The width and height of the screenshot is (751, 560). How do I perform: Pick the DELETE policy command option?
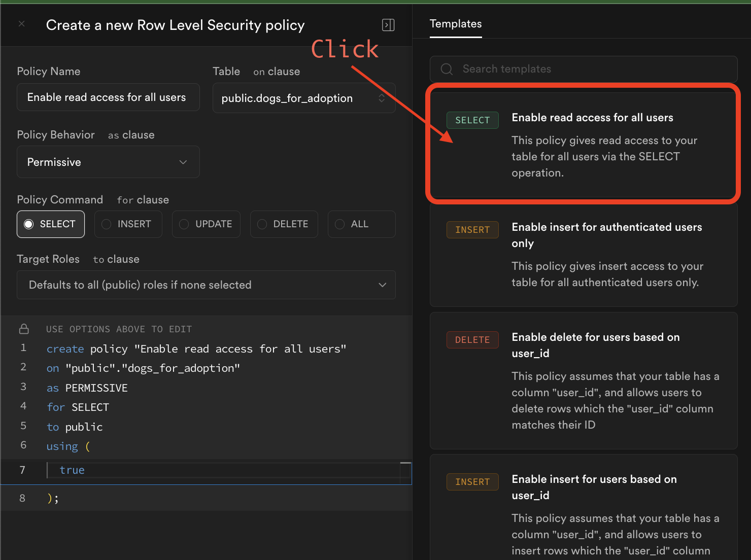click(x=284, y=224)
